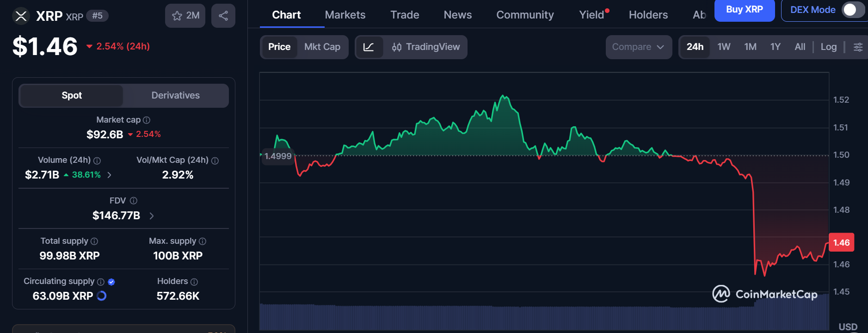Click the Buy XRP button
868x333 pixels.
coord(745,10)
